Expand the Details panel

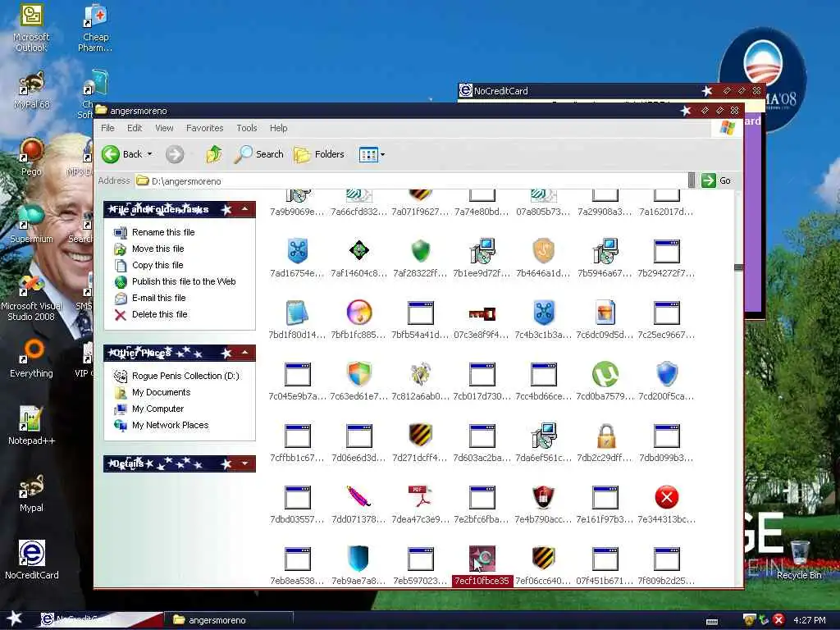pos(244,463)
